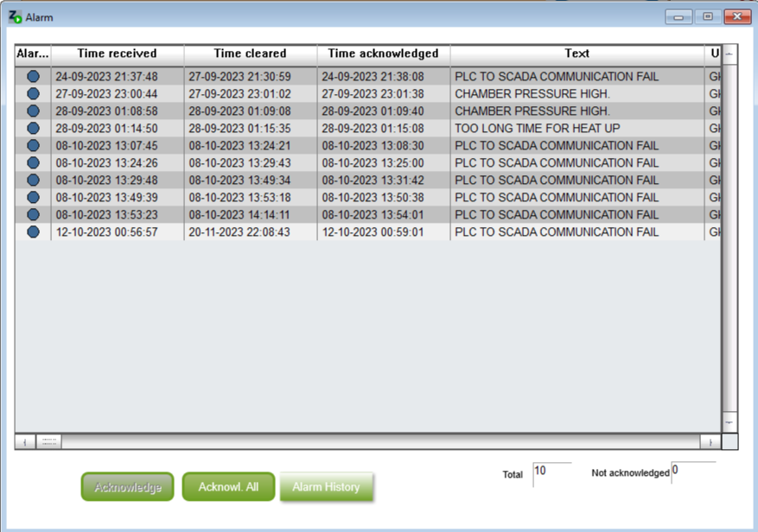
Task: Select status icon of 12-10-2023 00:56:57 alarm
Action: 33,232
